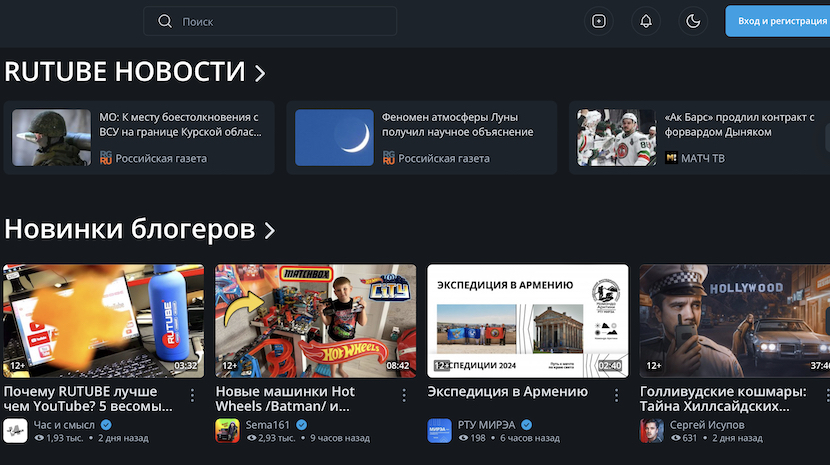This screenshot has width=830, height=465.
Task: Open Сергей Исупов channel avatar
Action: pos(652,431)
